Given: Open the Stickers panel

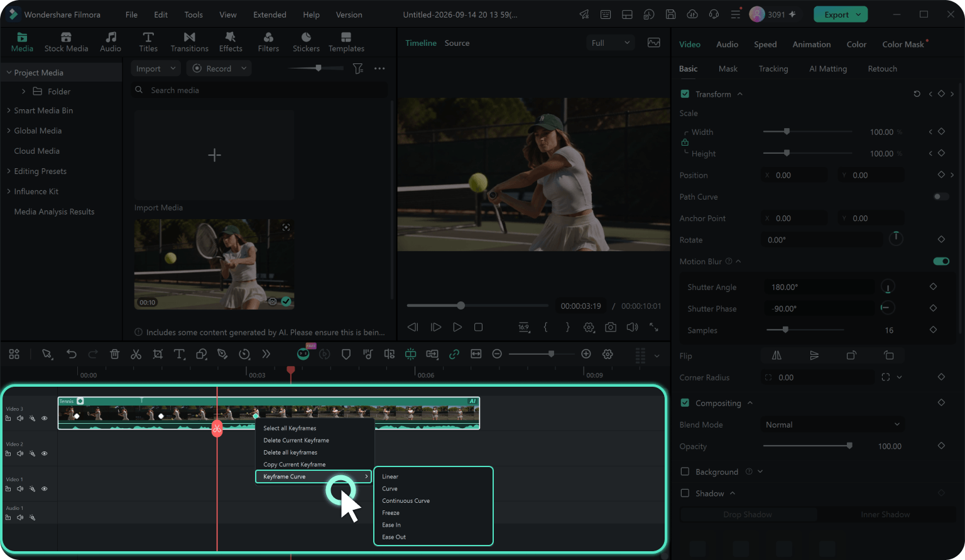Looking at the screenshot, I should pos(306,42).
